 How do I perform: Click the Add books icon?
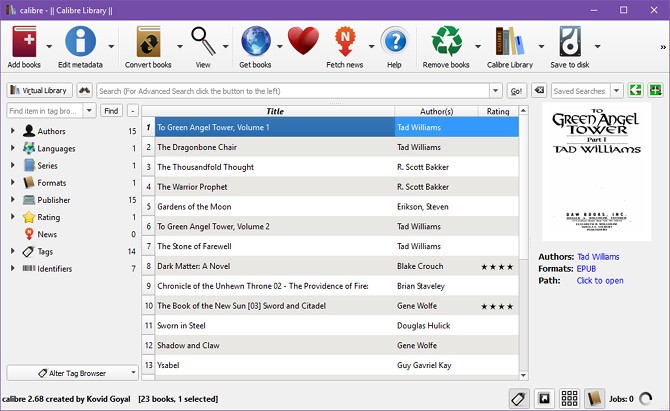24,41
